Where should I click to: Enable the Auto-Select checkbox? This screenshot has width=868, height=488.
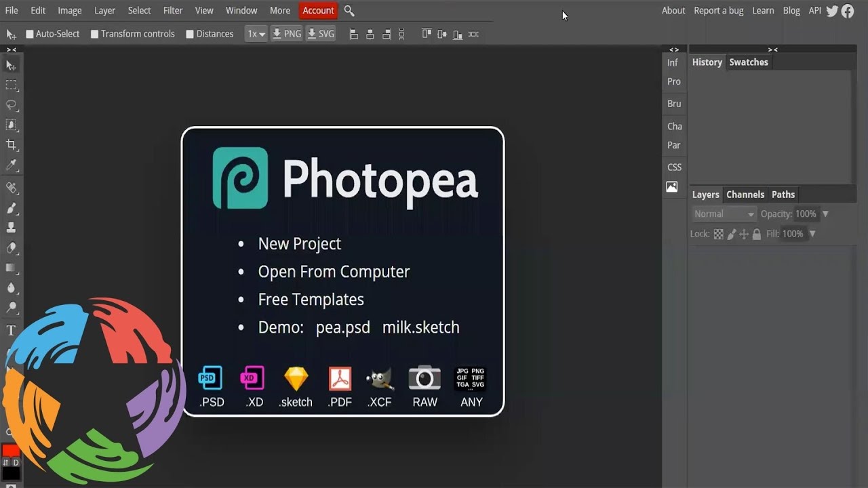(30, 34)
